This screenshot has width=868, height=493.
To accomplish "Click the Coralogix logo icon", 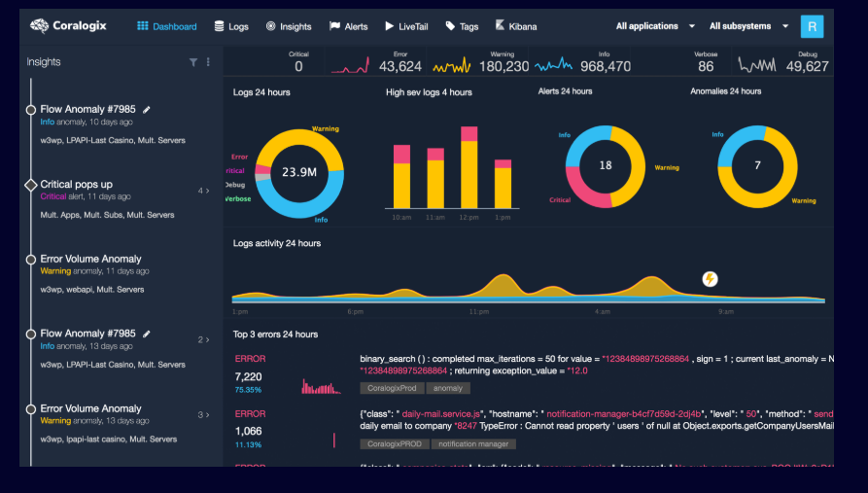I will (39, 25).
